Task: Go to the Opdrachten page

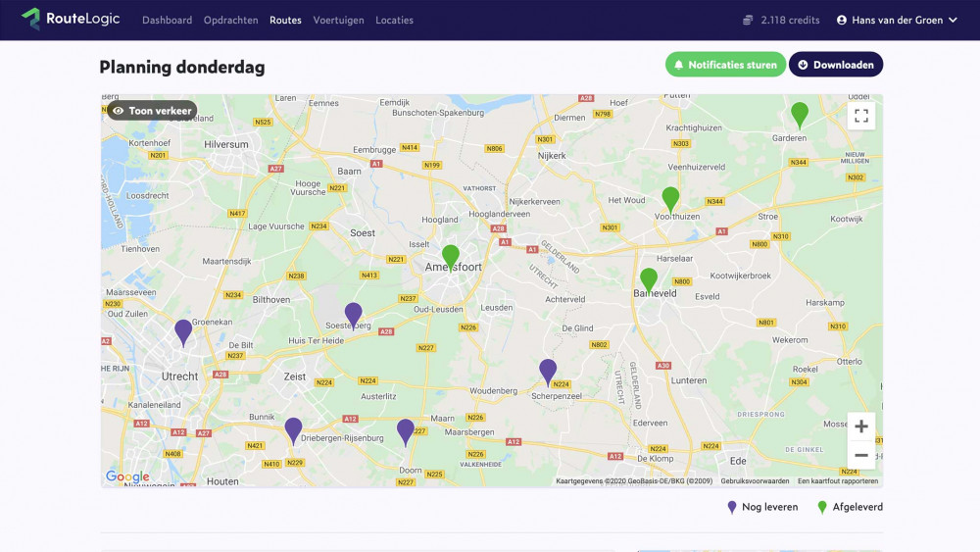Action: click(x=231, y=20)
